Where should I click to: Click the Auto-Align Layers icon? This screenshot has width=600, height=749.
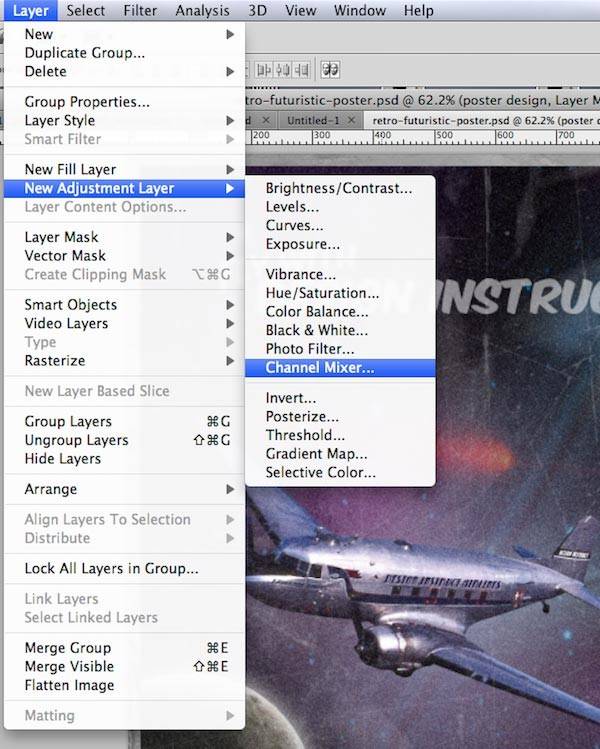tap(329, 70)
